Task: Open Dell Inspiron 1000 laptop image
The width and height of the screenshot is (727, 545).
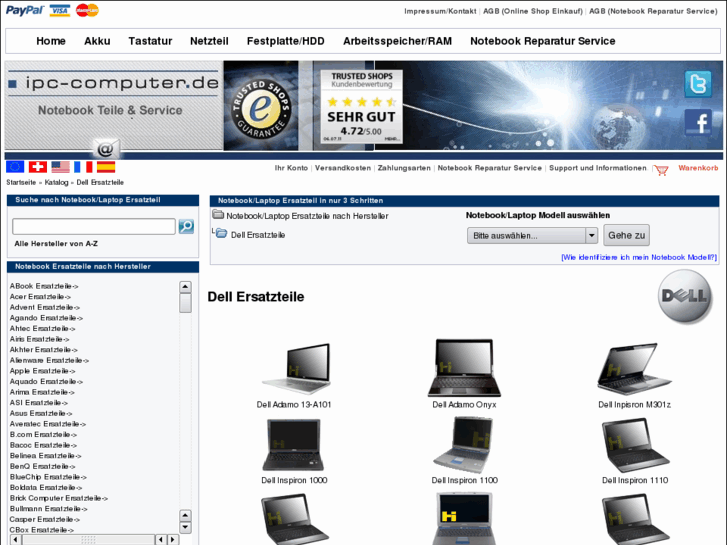Action: 293,445
